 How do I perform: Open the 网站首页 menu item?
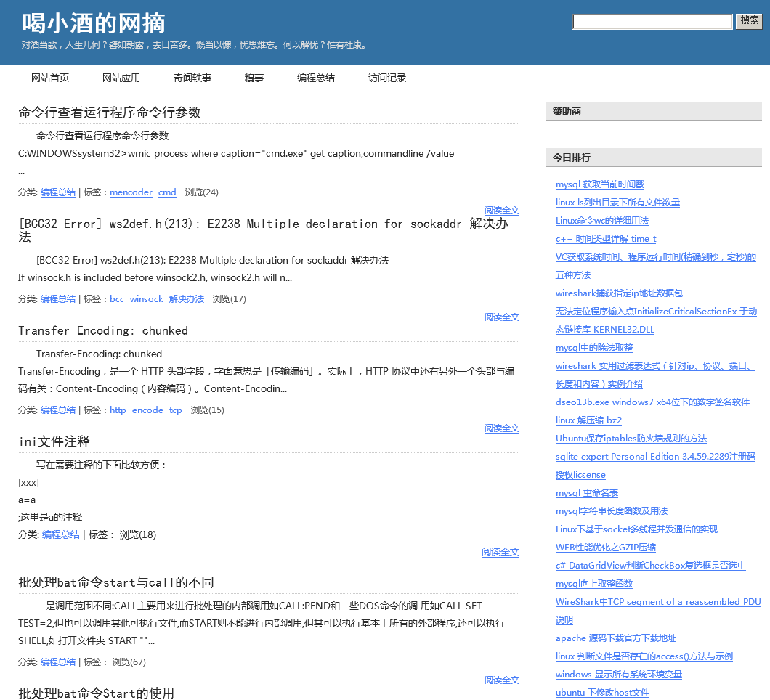[x=50, y=78]
